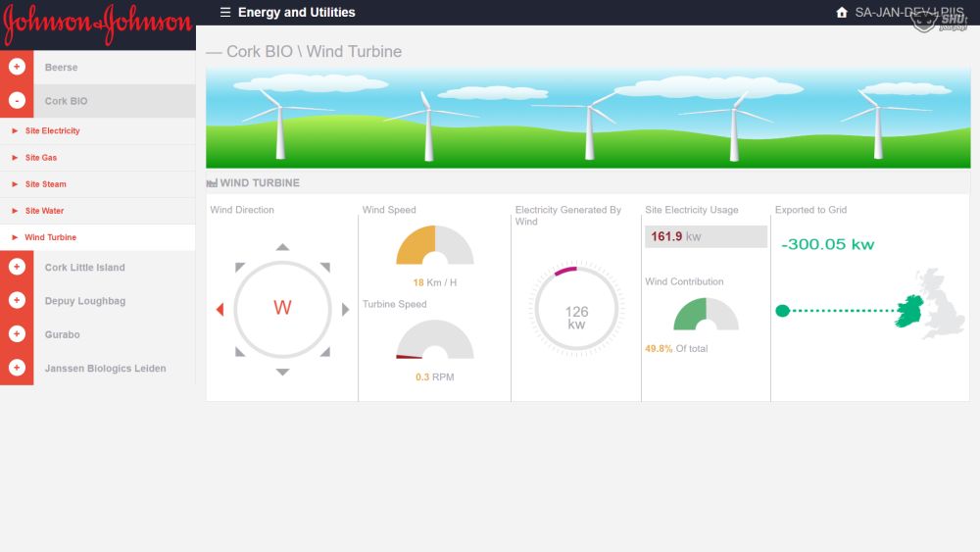Click the 18 Km / H reading
980x552 pixels.
435,282
